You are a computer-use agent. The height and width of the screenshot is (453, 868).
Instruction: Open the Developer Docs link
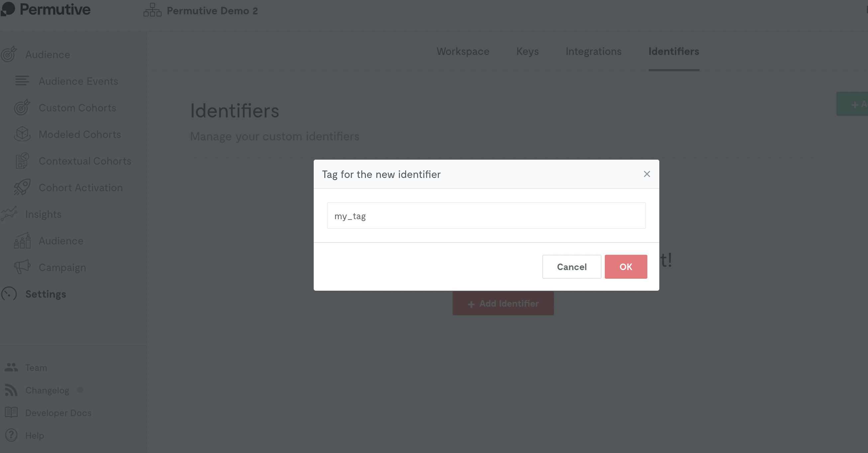(x=58, y=412)
